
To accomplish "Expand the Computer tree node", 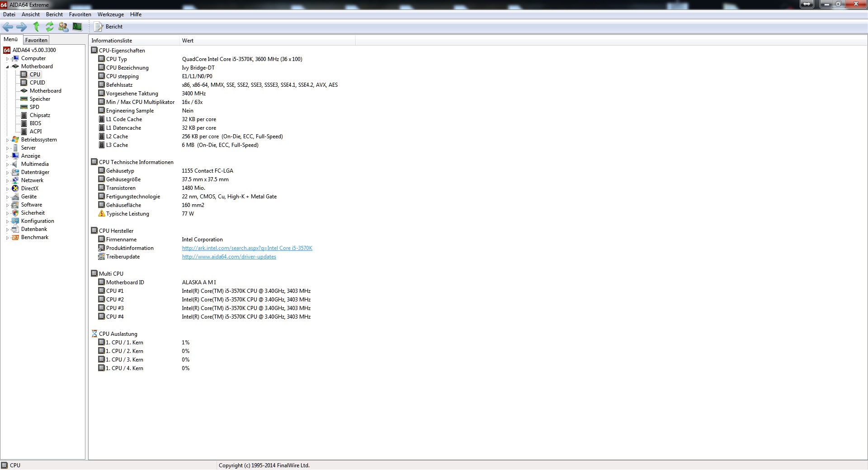I will 7,59.
